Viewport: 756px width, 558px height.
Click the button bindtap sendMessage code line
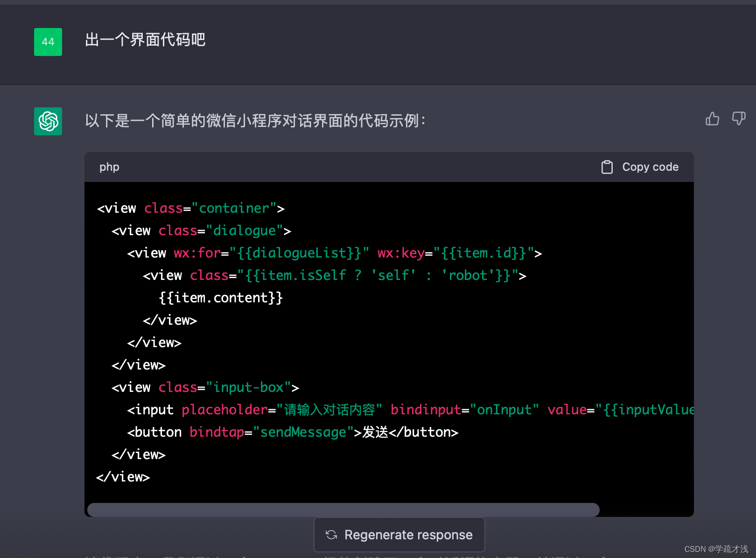[x=293, y=432]
